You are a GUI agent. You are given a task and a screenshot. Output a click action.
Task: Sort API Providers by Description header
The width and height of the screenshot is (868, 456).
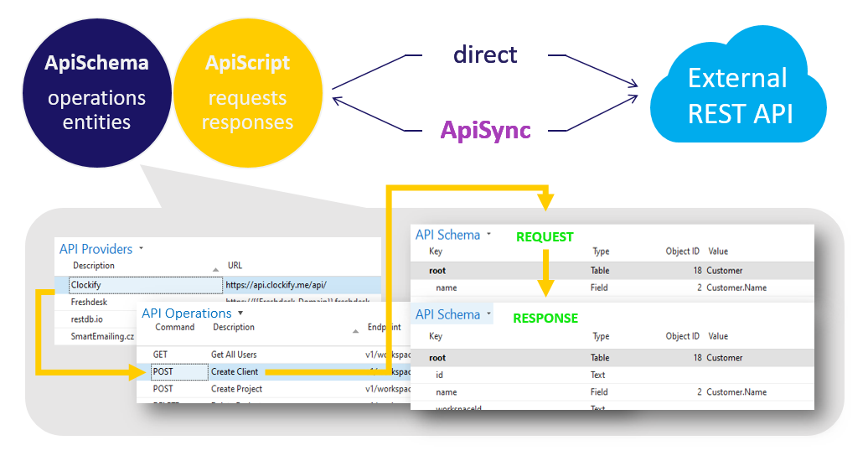(94, 266)
